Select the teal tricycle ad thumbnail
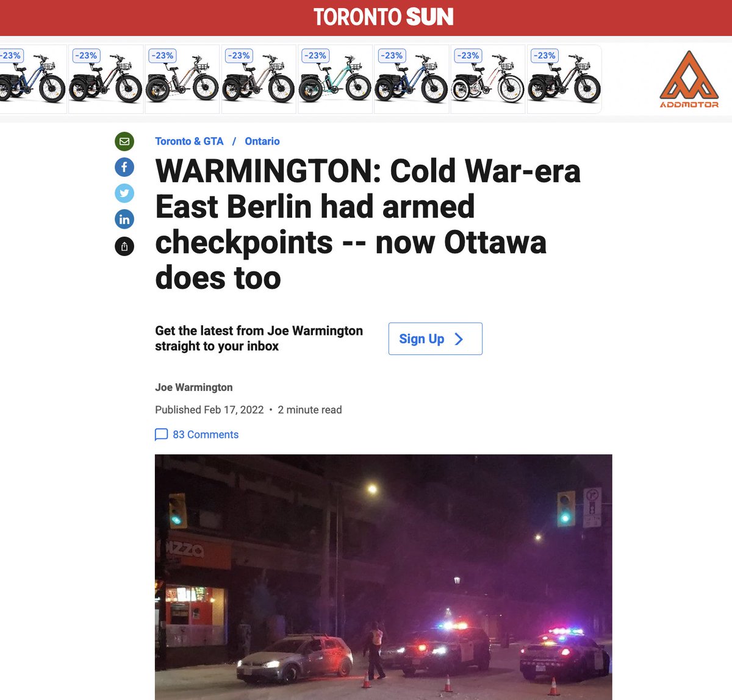Viewport: 732px width, 700px height. pos(335,79)
